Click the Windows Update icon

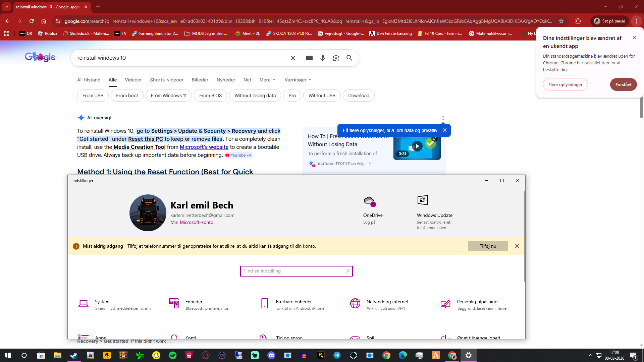click(422, 200)
